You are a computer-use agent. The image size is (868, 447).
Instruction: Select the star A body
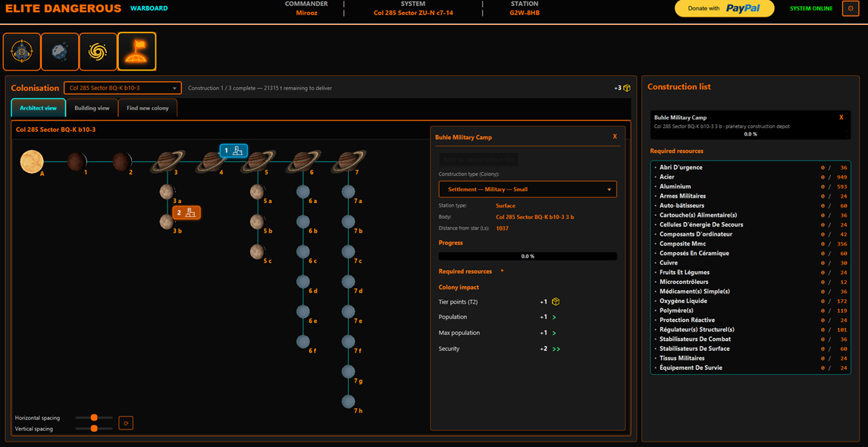[32, 161]
